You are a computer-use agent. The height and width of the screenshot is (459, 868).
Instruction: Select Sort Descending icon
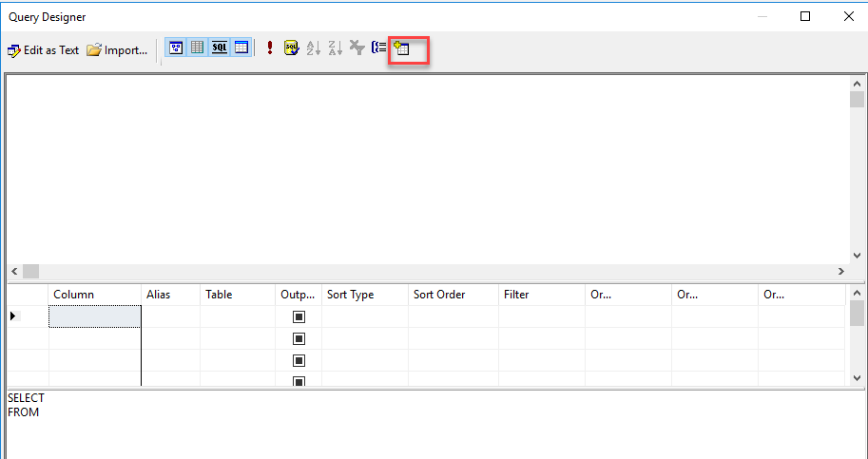coord(335,48)
